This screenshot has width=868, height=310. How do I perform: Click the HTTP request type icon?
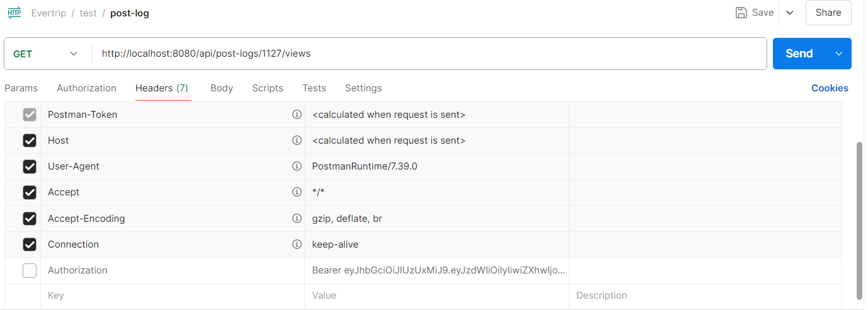click(14, 13)
